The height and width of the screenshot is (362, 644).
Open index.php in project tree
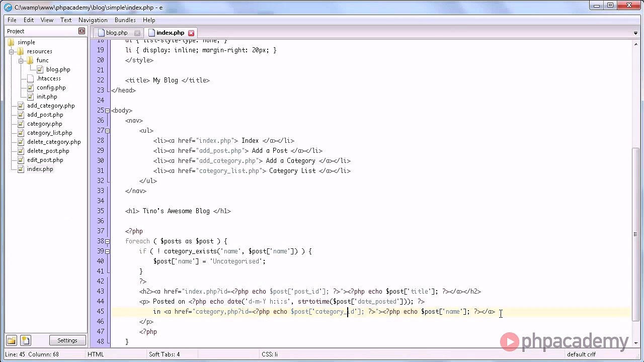(x=40, y=169)
